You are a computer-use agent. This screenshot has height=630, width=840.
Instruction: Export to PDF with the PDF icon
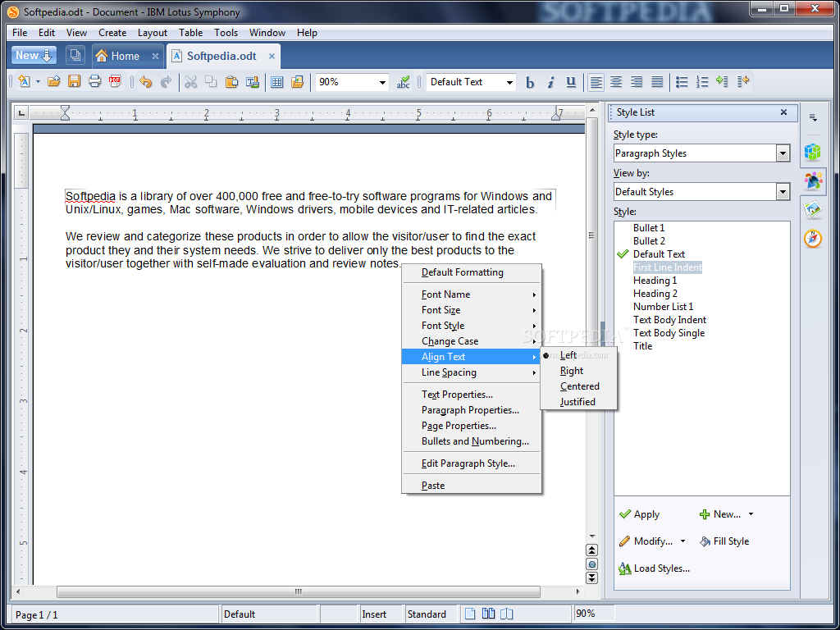click(115, 82)
